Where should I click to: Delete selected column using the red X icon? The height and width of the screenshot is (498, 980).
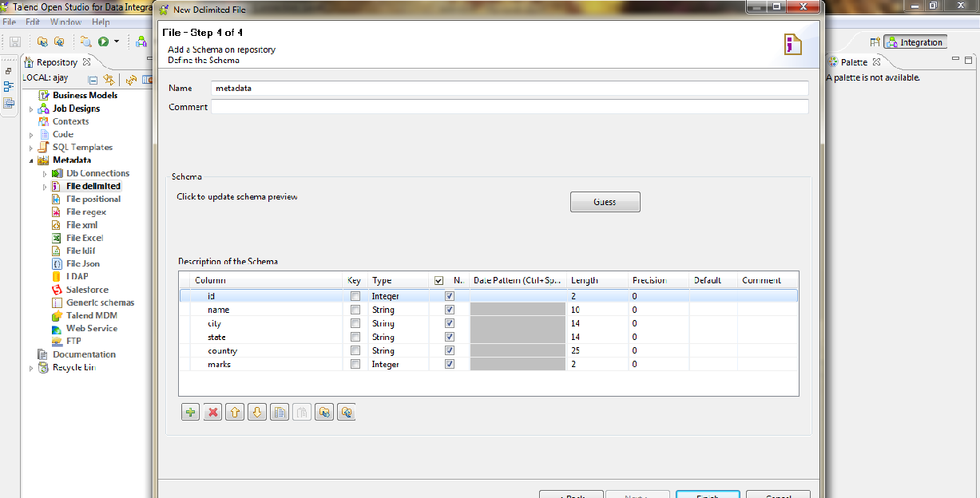click(x=212, y=412)
